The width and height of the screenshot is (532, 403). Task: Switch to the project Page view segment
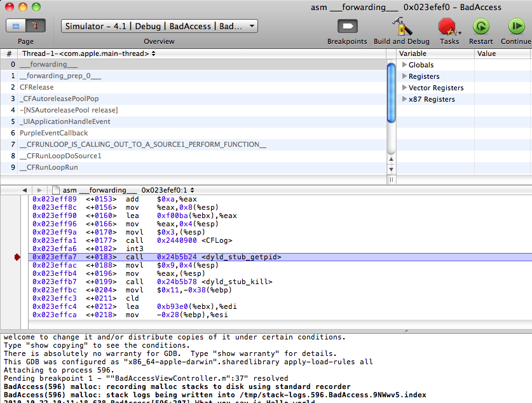(x=16, y=26)
